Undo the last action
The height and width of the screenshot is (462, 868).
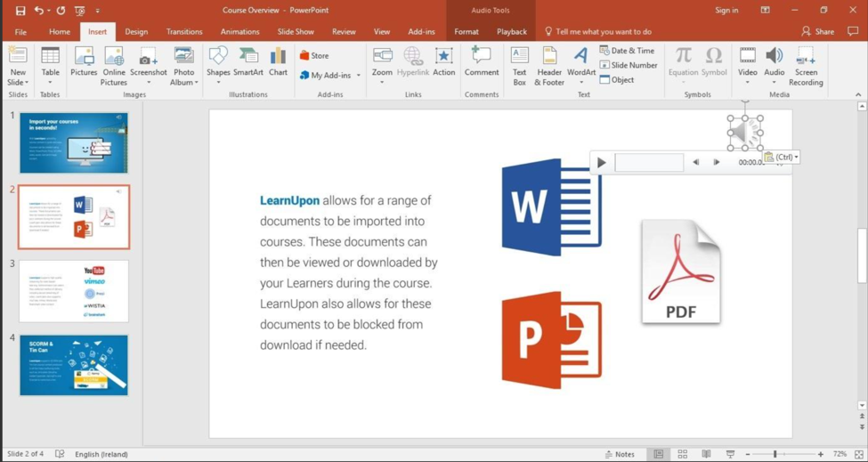coord(39,10)
